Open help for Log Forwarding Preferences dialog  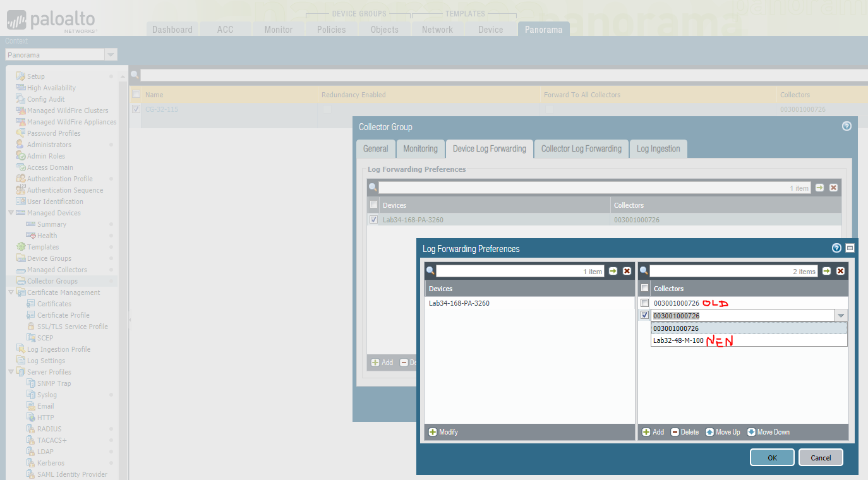pos(836,248)
